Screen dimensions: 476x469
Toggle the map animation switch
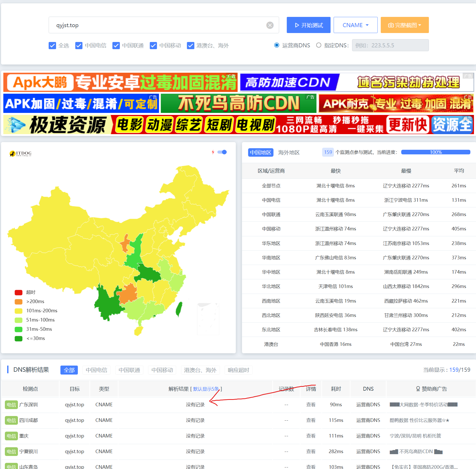click(x=222, y=152)
